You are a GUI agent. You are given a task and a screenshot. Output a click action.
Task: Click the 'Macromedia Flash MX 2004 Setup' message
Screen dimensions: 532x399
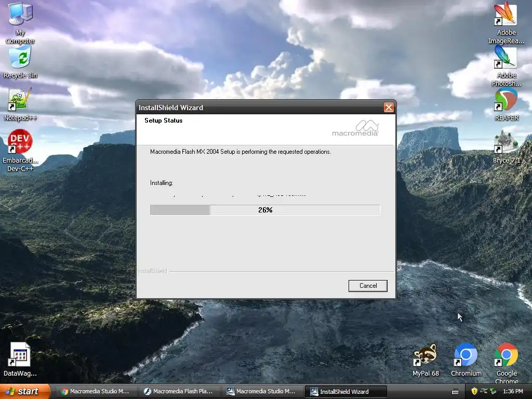tap(240, 152)
